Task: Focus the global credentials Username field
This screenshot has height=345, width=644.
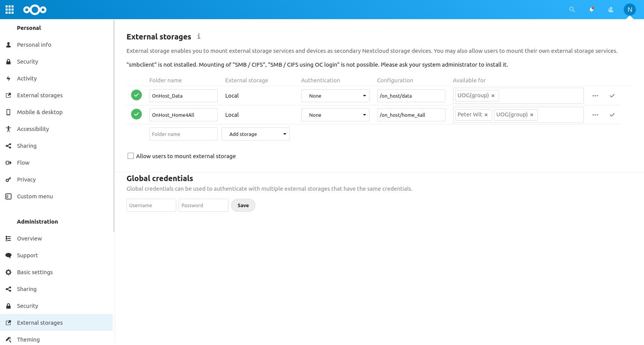Action: coord(151,205)
